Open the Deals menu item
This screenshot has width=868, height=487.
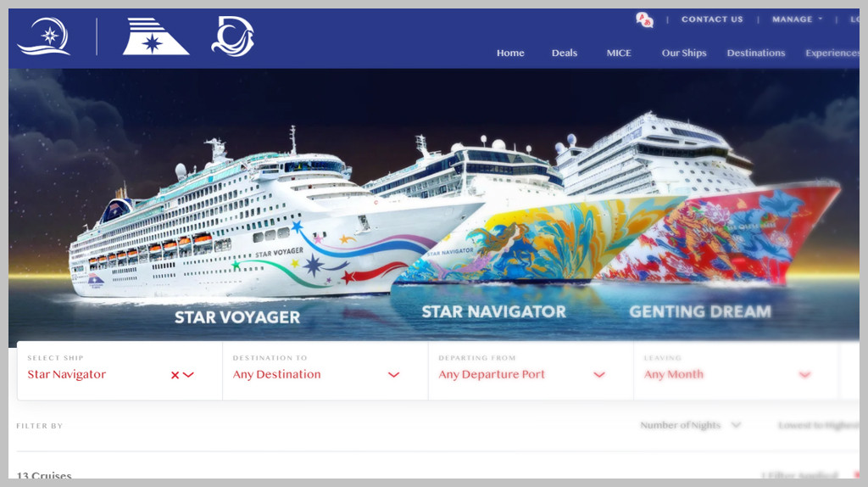(564, 53)
